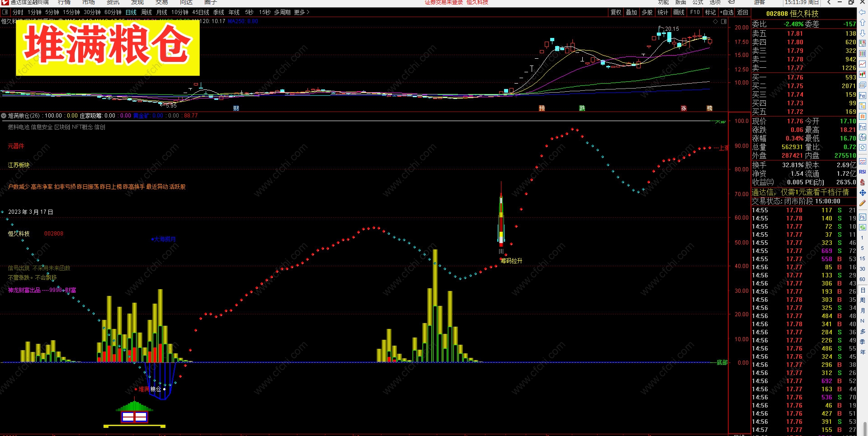
Task: Expand the 更多 period options
Action: tap(302, 12)
